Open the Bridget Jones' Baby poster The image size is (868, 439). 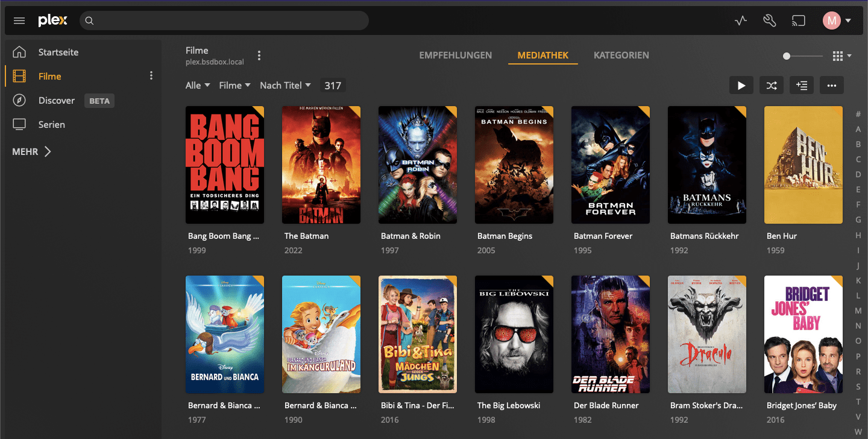click(804, 334)
